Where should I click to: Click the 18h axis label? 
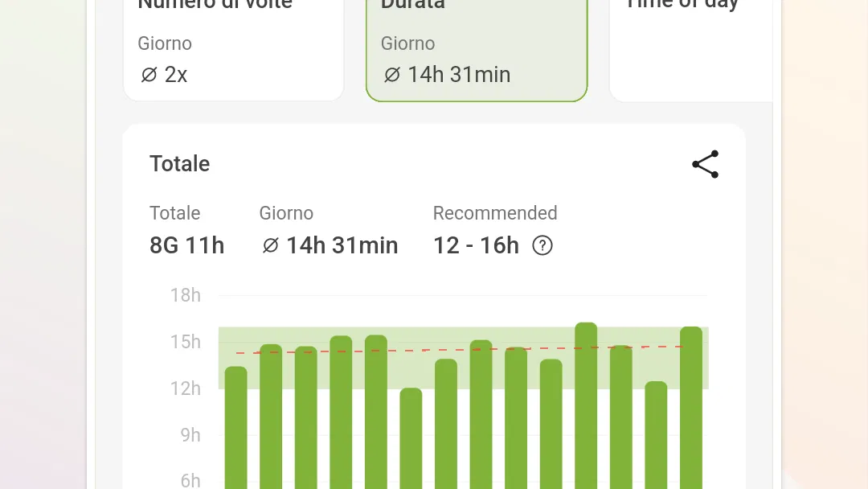186,295
